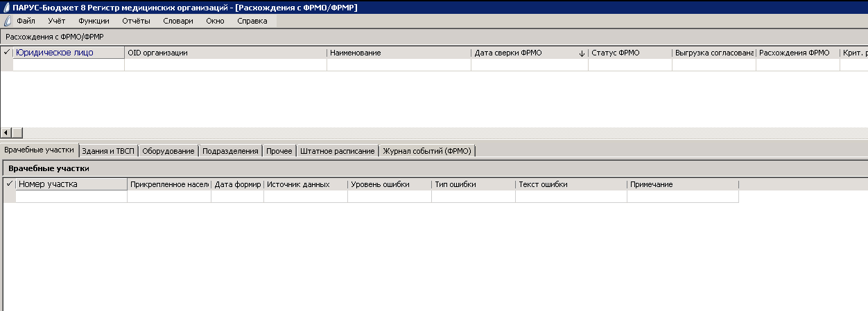Image resolution: width=868 pixels, height=311 pixels.
Task: Click the filter cell under OID организации
Action: point(225,65)
